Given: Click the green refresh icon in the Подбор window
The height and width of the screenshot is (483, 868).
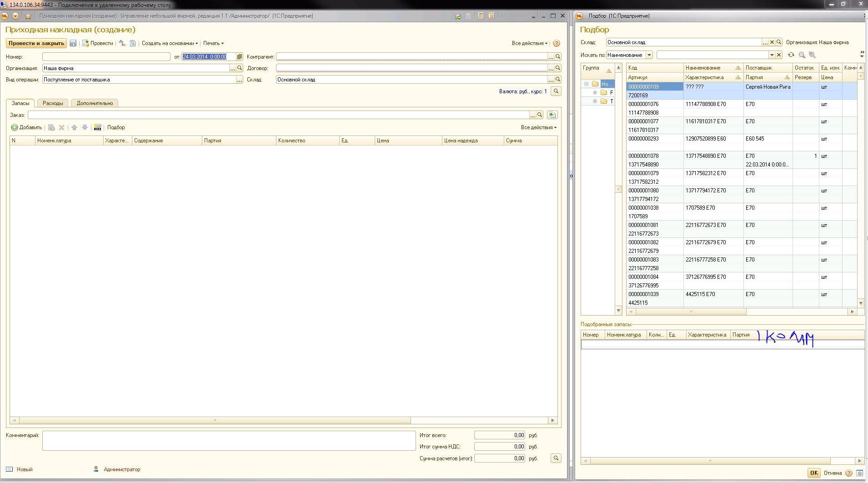Looking at the screenshot, I should click(x=791, y=55).
